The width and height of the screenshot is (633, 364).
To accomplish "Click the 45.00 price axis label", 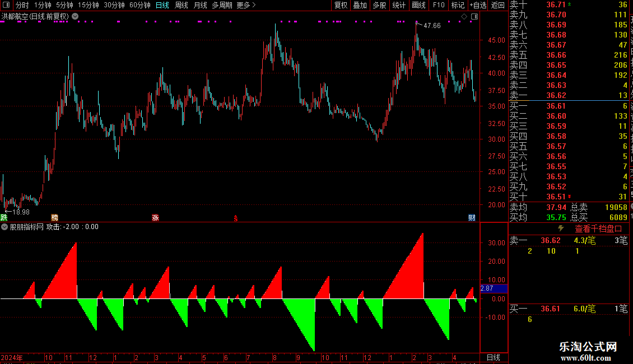I will coord(496,40).
